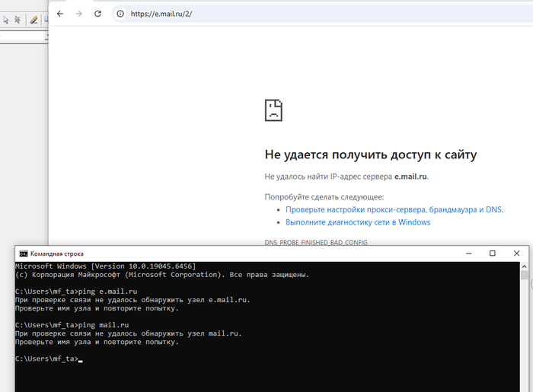Click the Microsoft Windows version line

(x=105, y=266)
